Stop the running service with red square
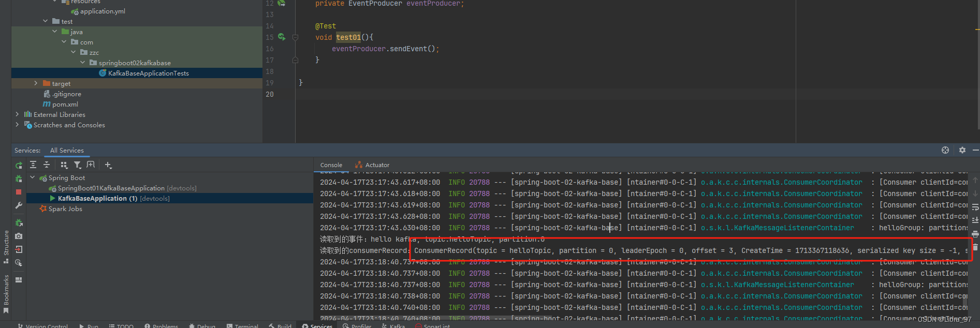 [x=19, y=192]
